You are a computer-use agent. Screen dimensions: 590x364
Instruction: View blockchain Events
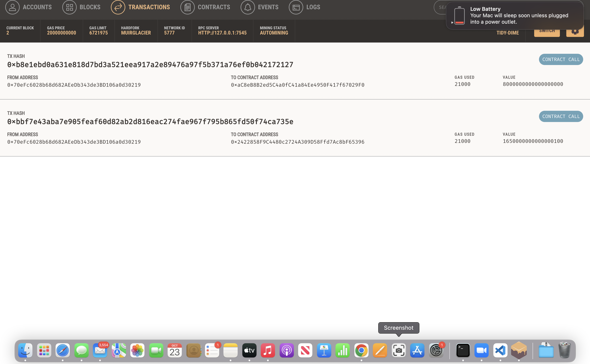[x=260, y=7]
